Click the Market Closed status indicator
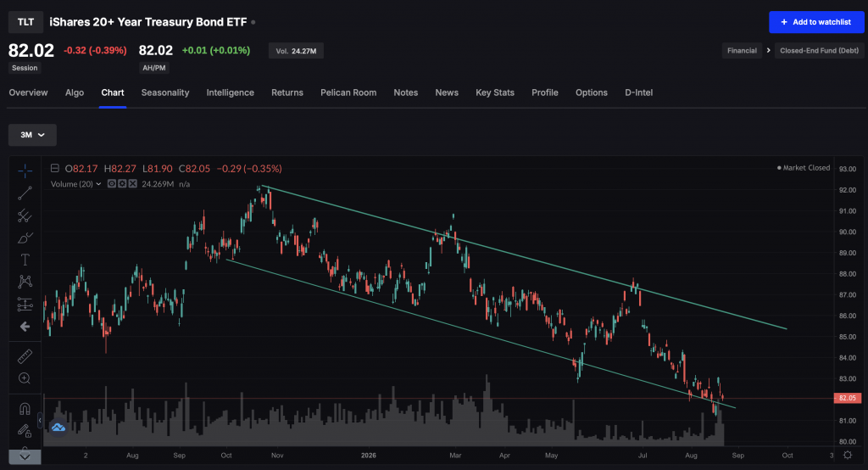Screen dimensions: 868x470 [x=804, y=167]
